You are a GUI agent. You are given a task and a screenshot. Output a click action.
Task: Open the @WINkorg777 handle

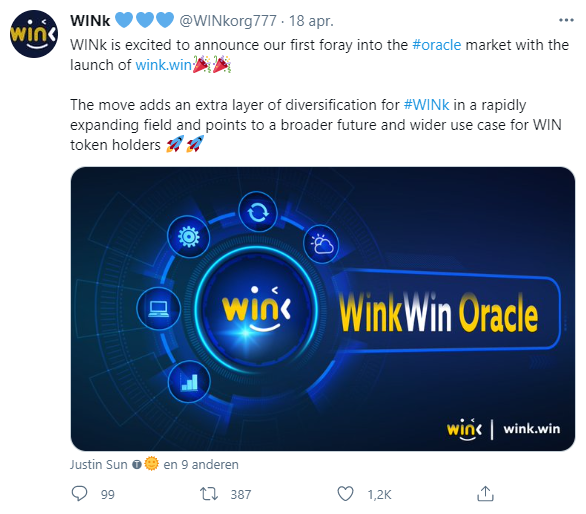click(228, 21)
